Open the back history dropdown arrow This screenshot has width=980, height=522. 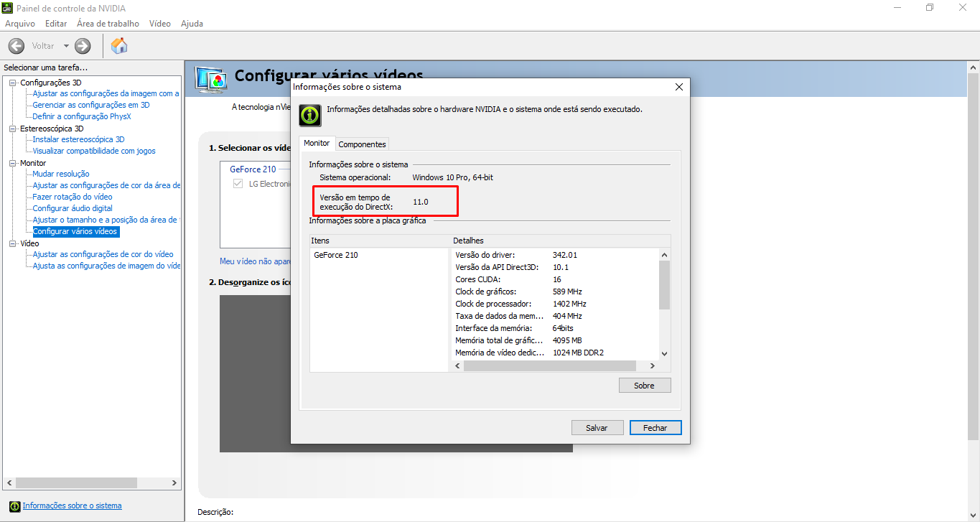coord(66,46)
